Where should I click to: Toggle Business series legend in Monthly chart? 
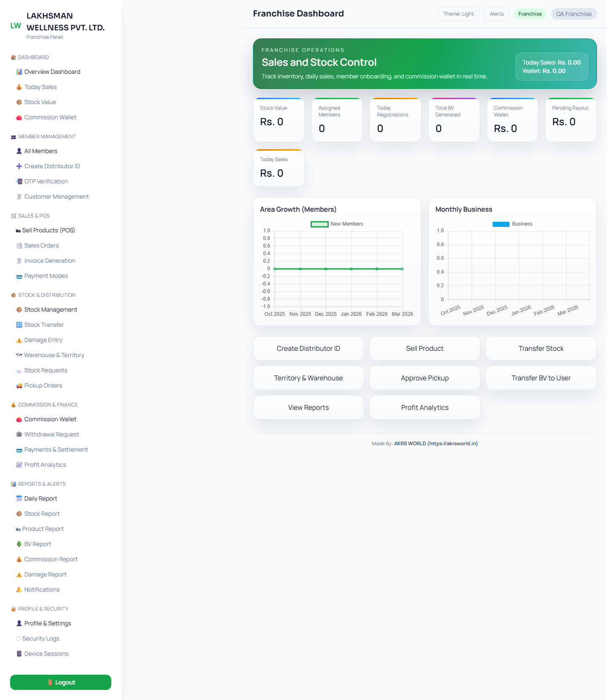click(512, 224)
